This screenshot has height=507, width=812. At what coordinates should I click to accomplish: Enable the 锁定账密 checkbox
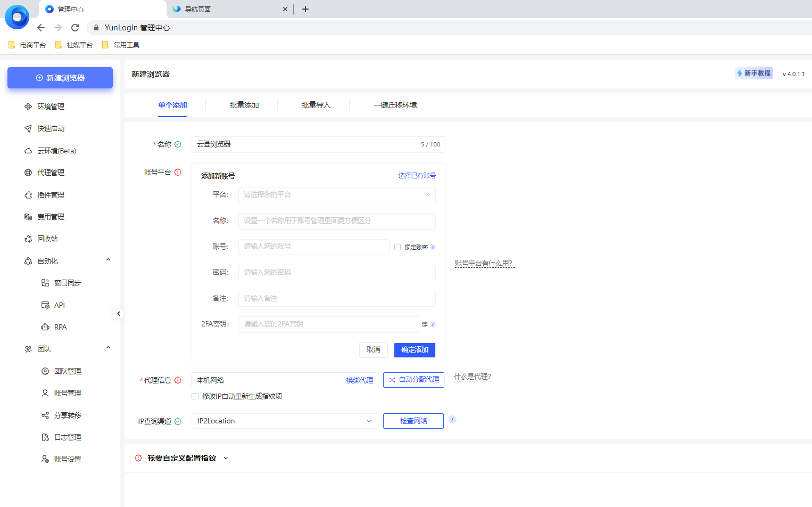(397, 247)
